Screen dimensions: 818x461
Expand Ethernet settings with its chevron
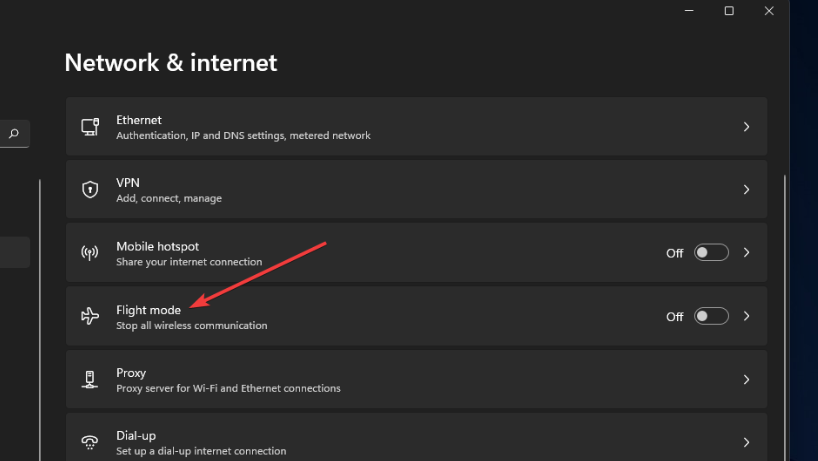[747, 127]
